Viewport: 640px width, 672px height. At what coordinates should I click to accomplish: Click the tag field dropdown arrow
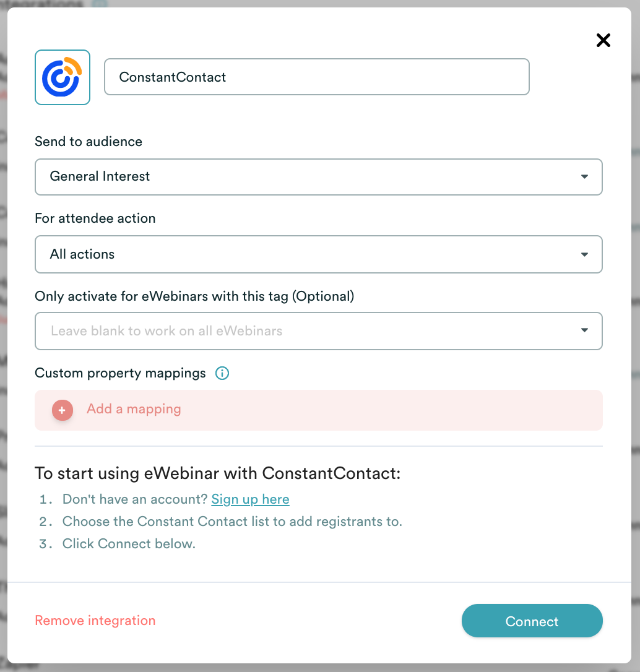pyautogui.click(x=584, y=330)
